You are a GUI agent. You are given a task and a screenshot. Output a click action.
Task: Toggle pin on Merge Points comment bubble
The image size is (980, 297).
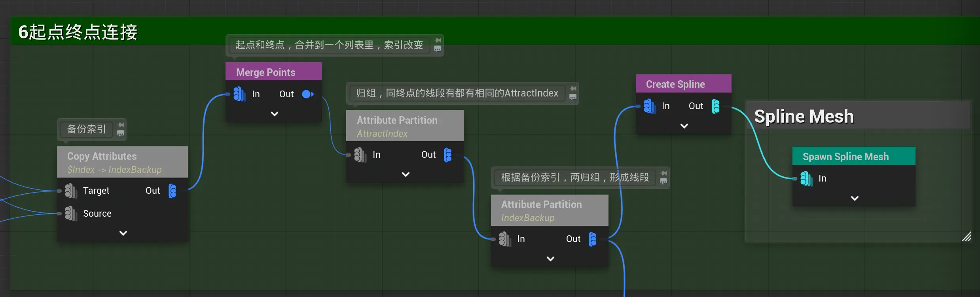[x=438, y=40]
